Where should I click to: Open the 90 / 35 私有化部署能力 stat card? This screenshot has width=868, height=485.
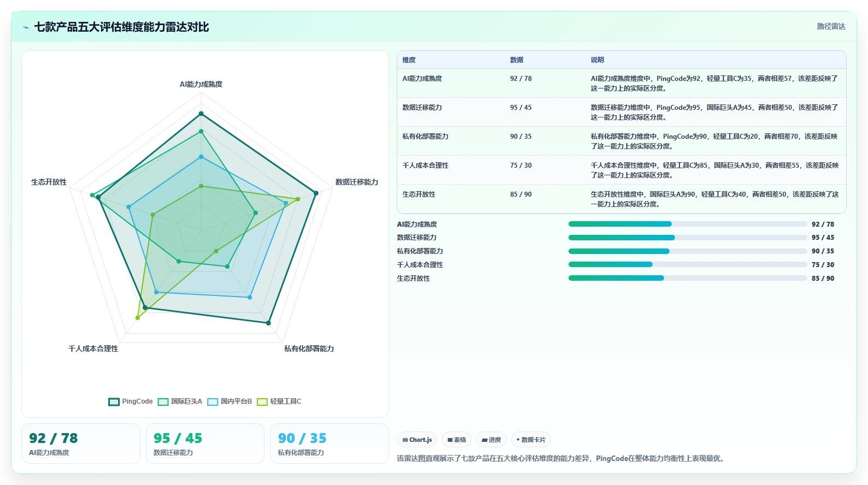[x=330, y=443]
